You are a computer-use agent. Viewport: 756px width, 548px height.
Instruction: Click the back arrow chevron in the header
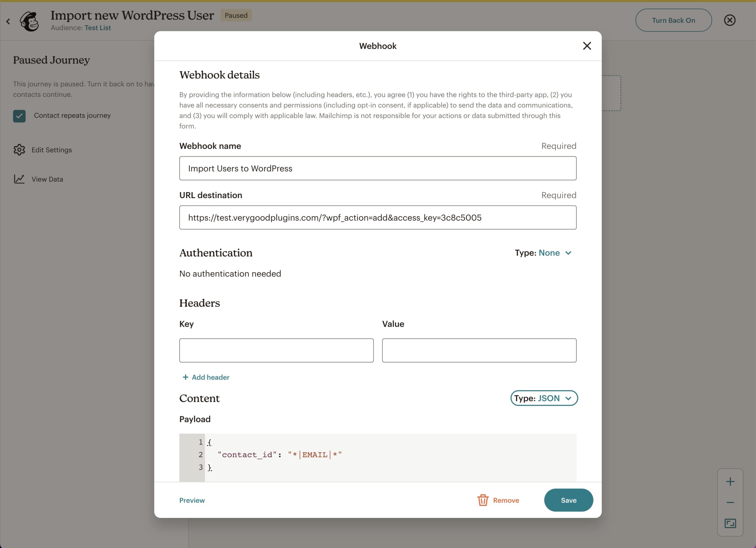(8, 22)
